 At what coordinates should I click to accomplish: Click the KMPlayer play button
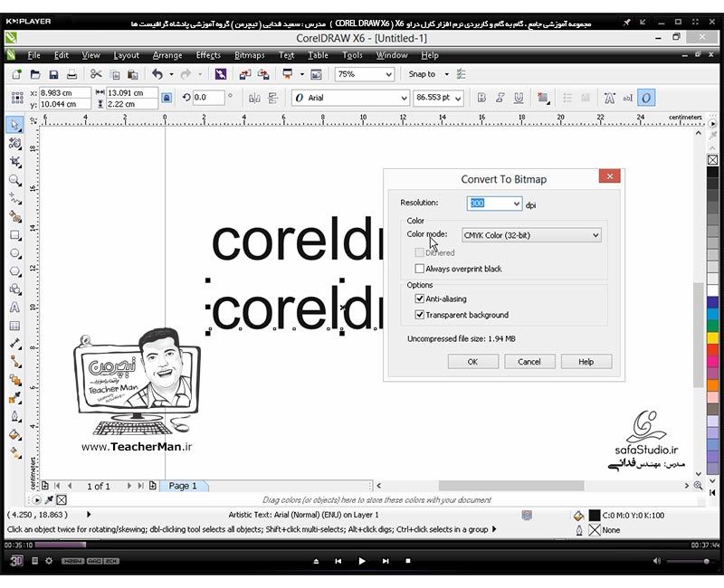pyautogui.click(x=362, y=561)
